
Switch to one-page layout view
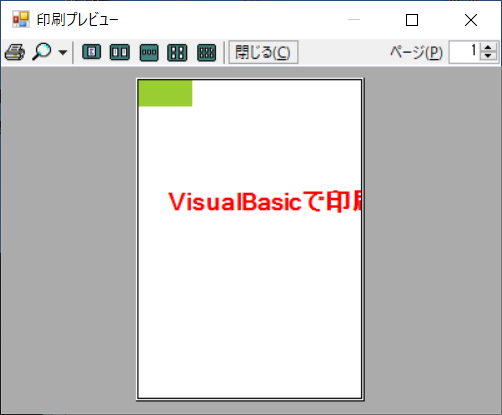[x=91, y=52]
